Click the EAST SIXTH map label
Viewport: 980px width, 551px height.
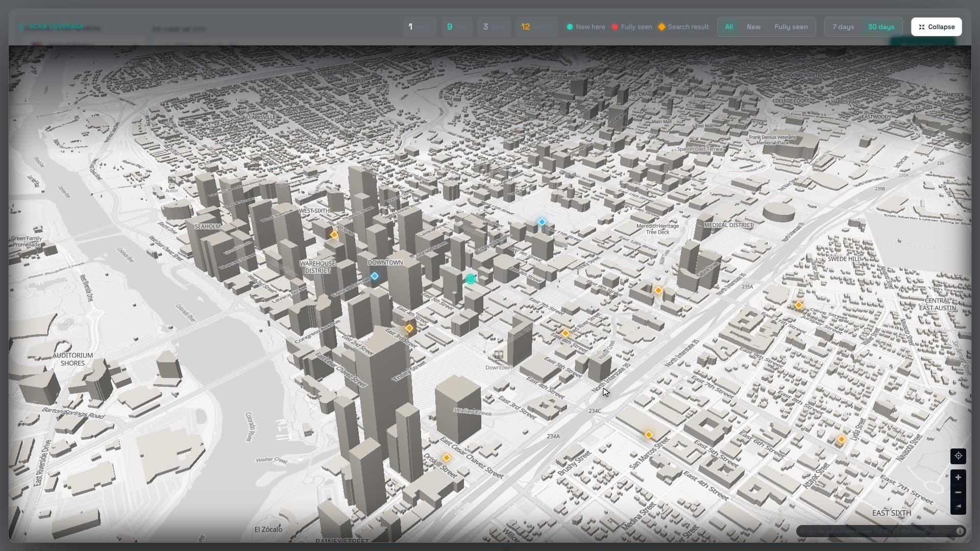click(x=892, y=513)
